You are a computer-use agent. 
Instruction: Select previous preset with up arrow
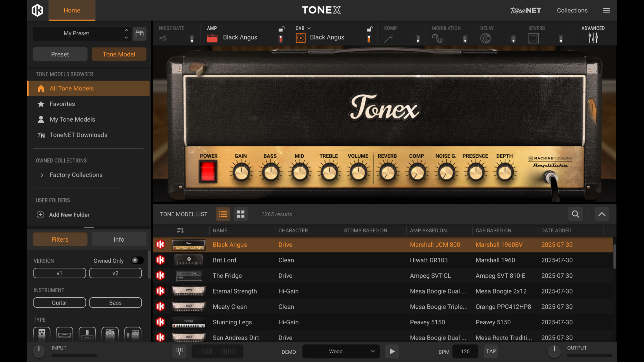click(x=126, y=30)
